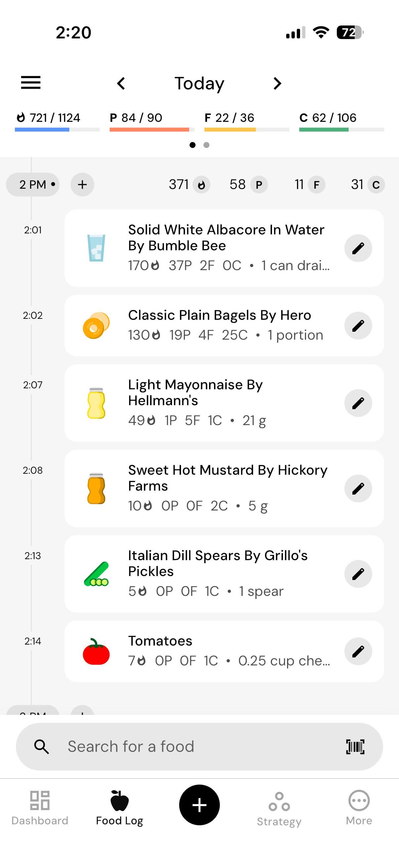Edit the Light Mayonnaise entry
The height and width of the screenshot is (868, 399).
coord(358,403)
